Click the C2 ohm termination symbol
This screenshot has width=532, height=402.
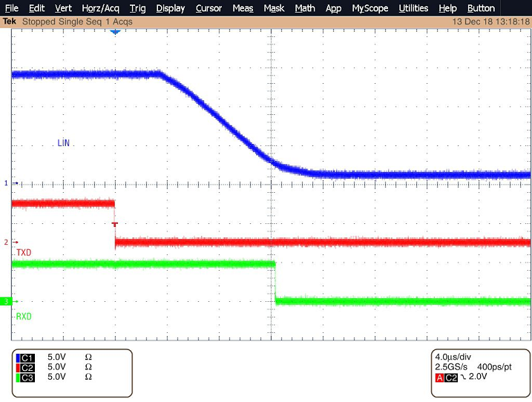tap(88, 366)
